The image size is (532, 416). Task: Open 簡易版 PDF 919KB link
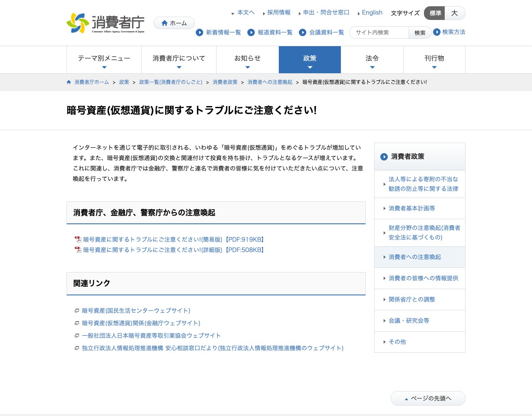tap(175, 239)
